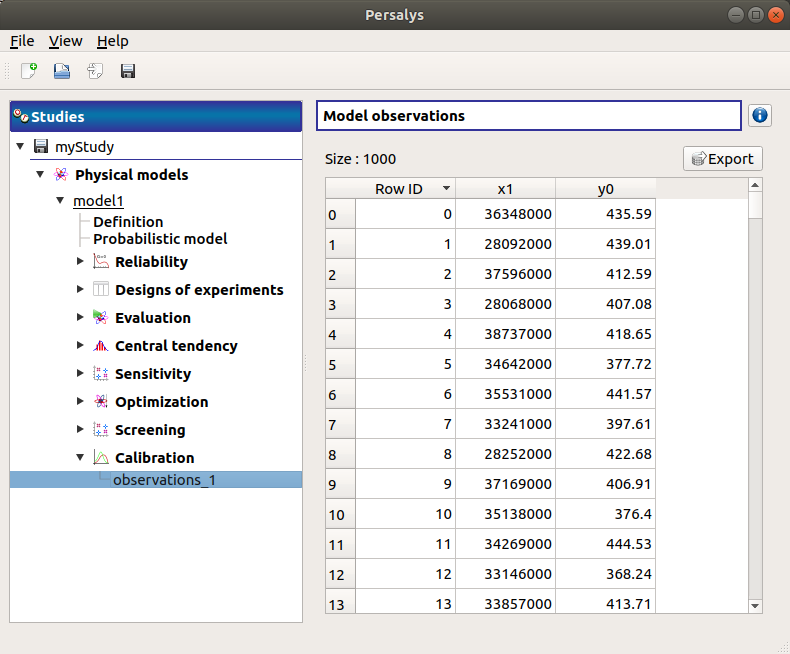
Task: Click the Open study toolbar icon
Action: tap(62, 71)
